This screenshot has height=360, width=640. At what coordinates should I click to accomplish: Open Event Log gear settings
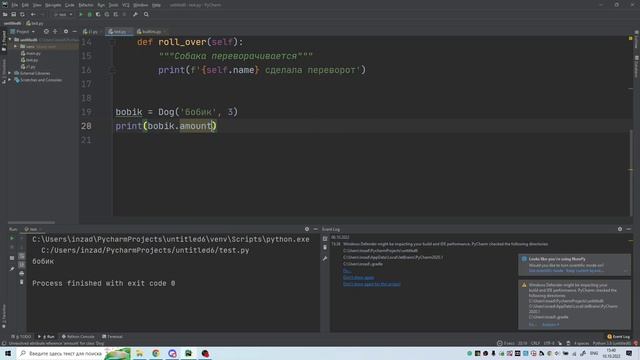pos(620,229)
